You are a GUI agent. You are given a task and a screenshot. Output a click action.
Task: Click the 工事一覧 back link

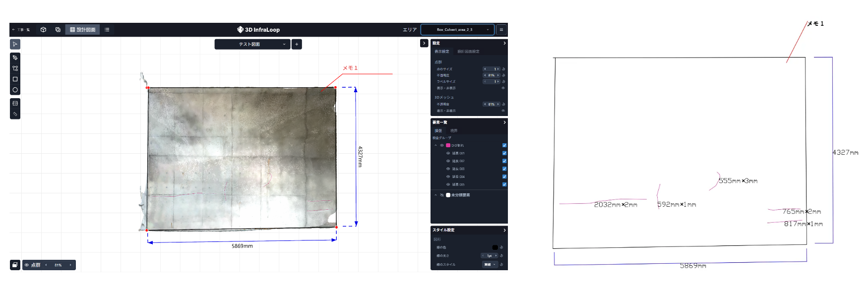[21, 30]
